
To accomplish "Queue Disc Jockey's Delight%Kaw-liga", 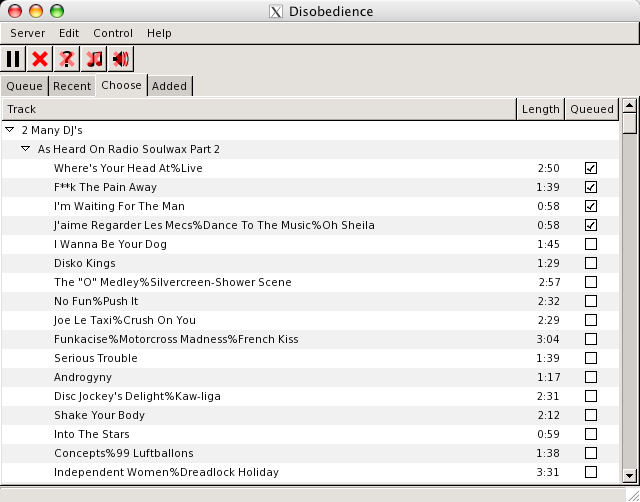I will click(591, 396).
